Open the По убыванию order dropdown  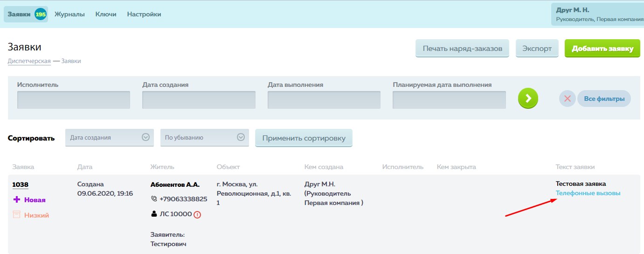click(205, 138)
